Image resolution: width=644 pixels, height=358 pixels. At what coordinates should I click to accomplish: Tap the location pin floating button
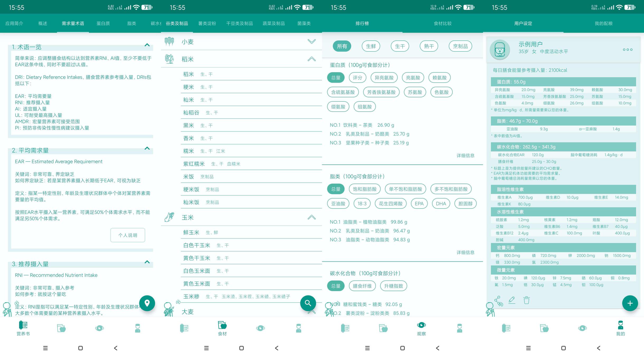tap(147, 303)
